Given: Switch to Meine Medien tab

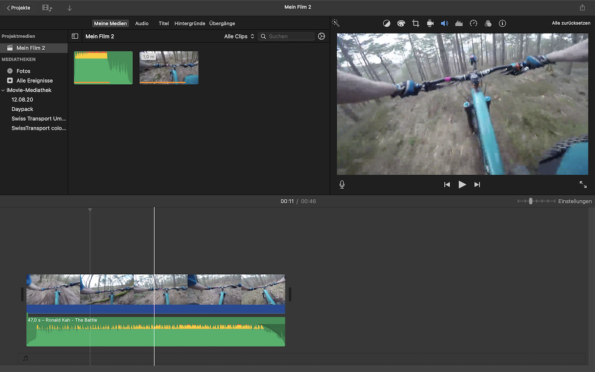Looking at the screenshot, I should [110, 23].
